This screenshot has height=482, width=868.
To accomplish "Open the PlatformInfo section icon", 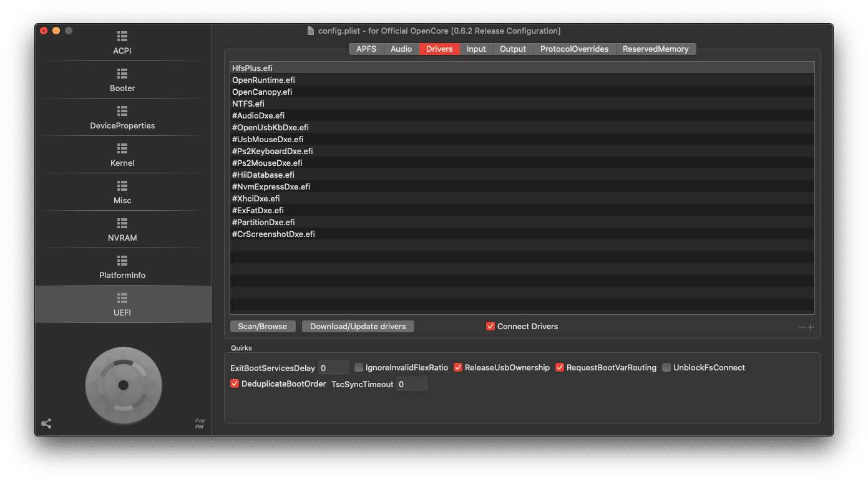I will pos(122,261).
